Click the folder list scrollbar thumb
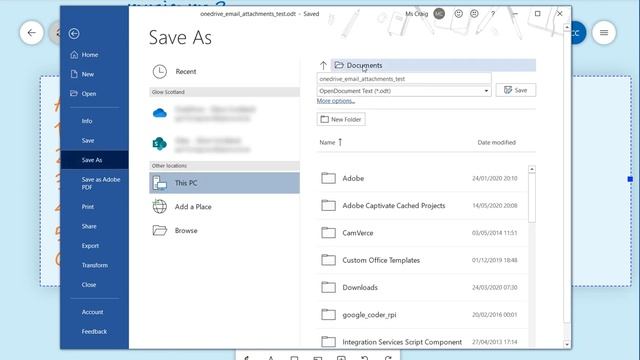 click(x=531, y=198)
